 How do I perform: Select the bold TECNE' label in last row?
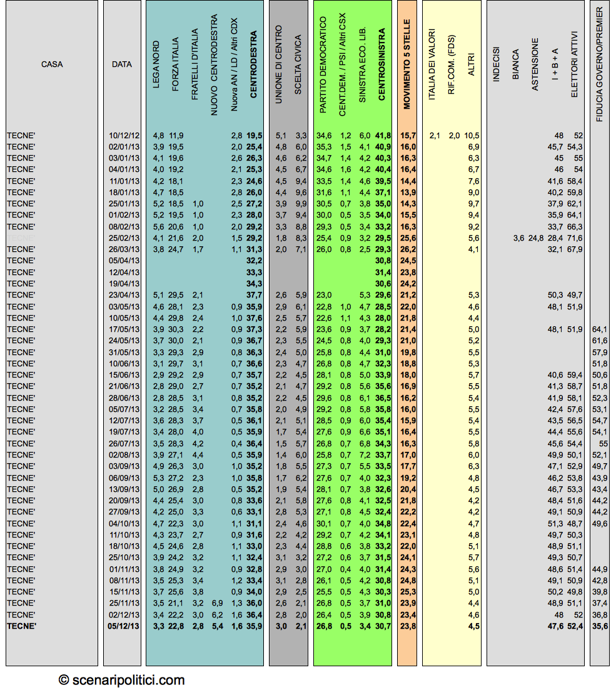22,626
